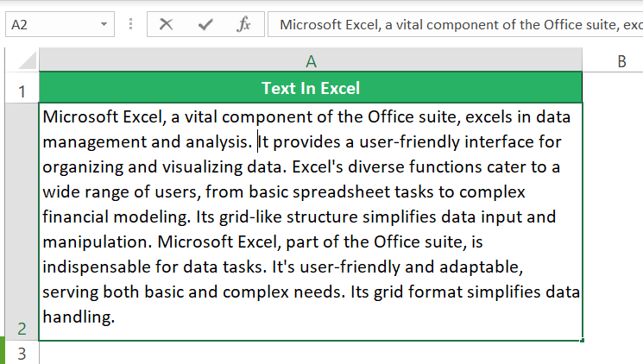Expand the Name Box dropdown arrow
Viewport: 643px width, 364px height.
pos(104,25)
